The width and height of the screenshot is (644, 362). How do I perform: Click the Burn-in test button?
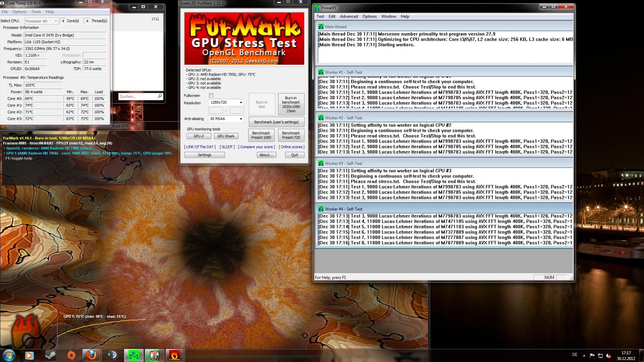coord(262,104)
